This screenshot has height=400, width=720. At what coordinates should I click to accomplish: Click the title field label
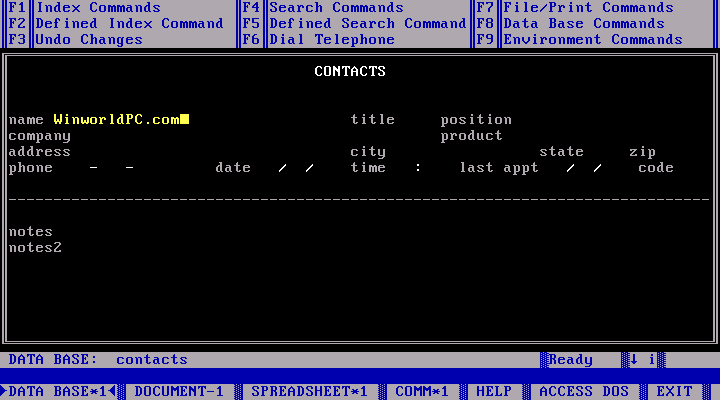click(372, 119)
